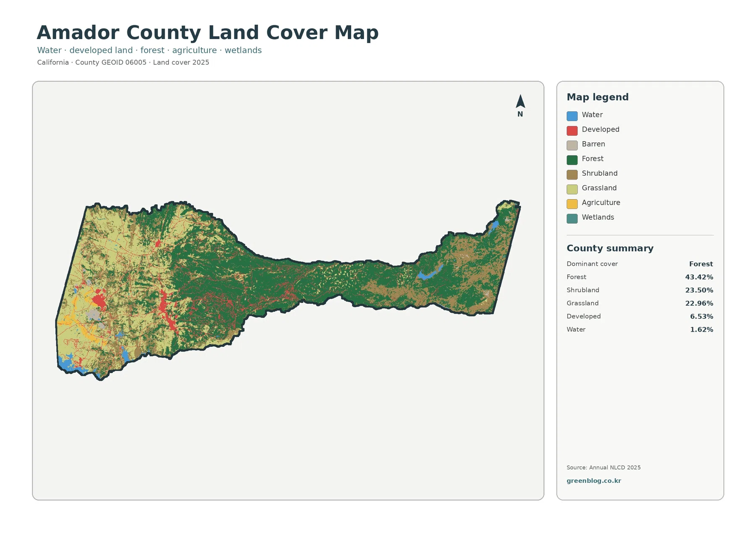Click the Grassland legend label
Image resolution: width=756 pixels, height=535 pixels.
pyautogui.click(x=599, y=188)
